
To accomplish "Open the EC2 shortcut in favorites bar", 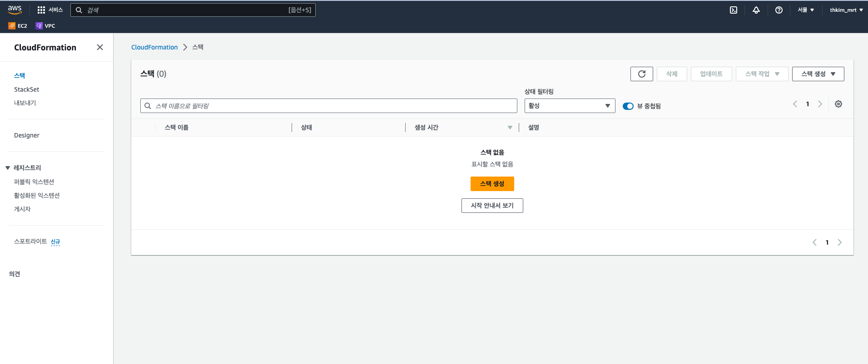I will click(x=18, y=26).
